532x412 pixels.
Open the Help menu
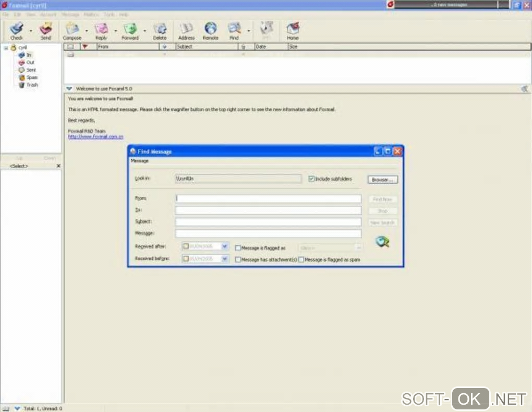pos(124,15)
